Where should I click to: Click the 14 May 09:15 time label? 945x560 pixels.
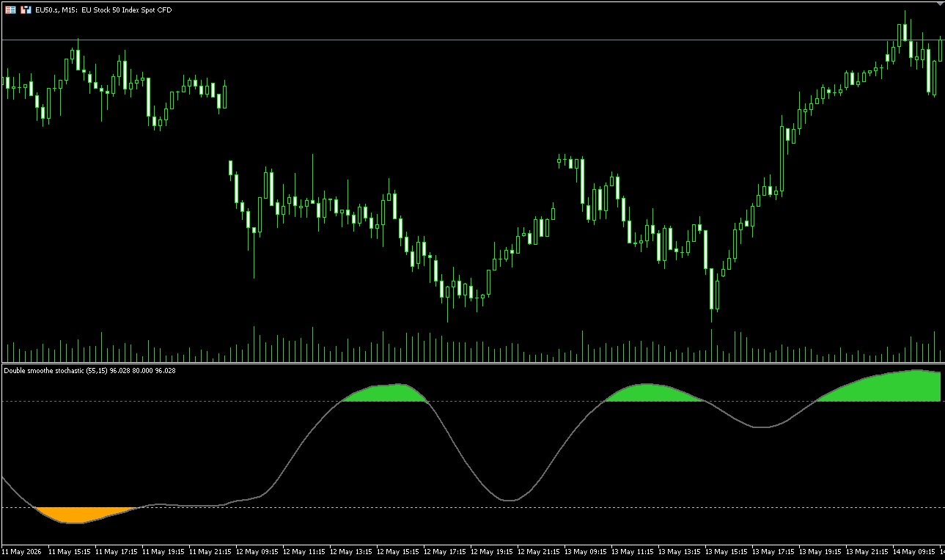click(914, 551)
